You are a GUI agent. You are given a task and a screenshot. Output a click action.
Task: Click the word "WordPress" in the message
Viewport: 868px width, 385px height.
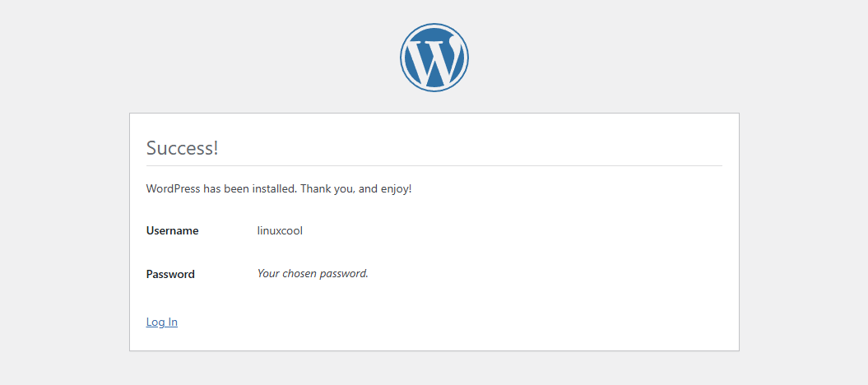173,189
